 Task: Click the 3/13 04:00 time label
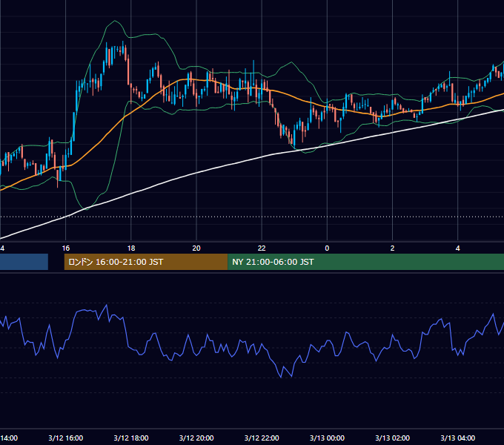click(458, 438)
